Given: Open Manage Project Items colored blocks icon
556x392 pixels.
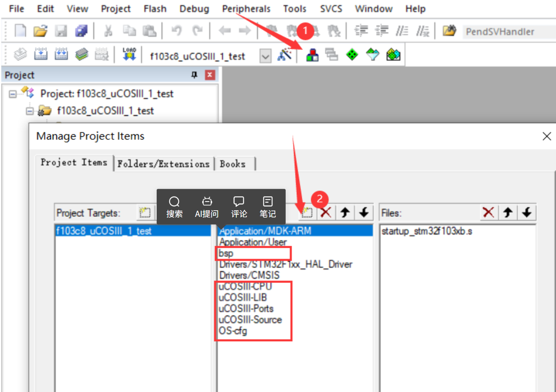Looking at the screenshot, I should 312,55.
